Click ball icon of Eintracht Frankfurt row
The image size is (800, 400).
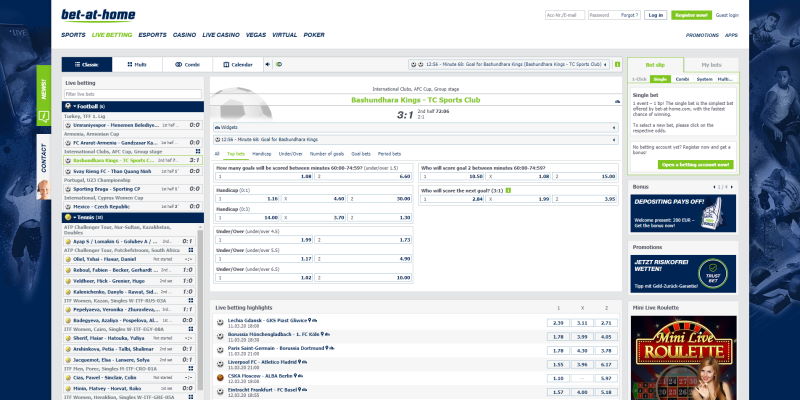coord(220,391)
